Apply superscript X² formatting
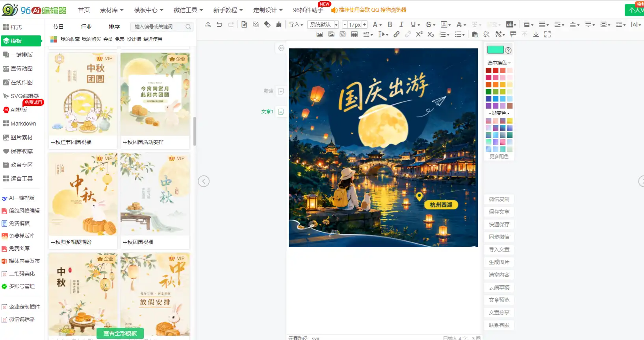Image resolution: width=644 pixels, height=340 pixels. pyautogui.click(x=419, y=34)
